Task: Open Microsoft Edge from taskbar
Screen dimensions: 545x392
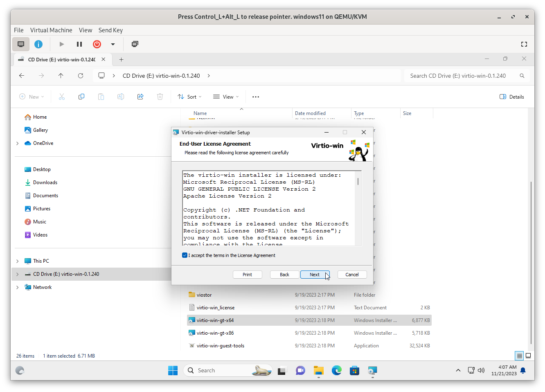Action: pyautogui.click(x=337, y=371)
